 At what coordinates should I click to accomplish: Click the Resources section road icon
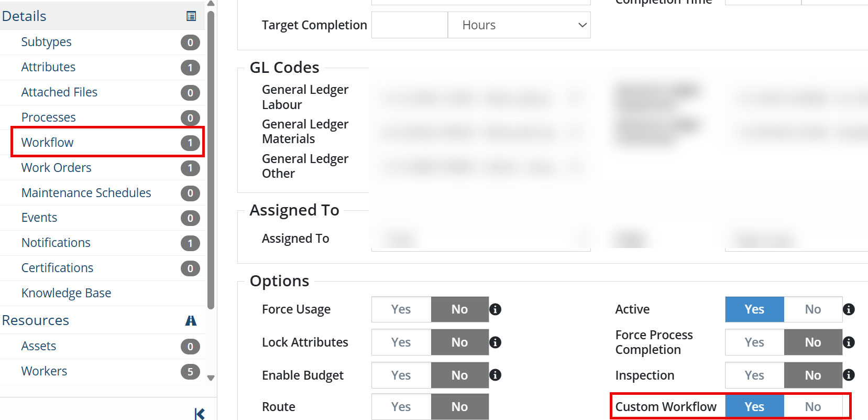click(191, 320)
